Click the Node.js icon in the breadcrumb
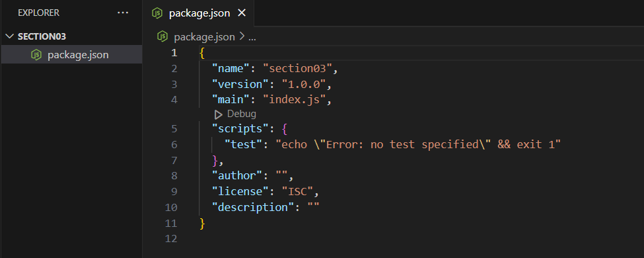644x258 pixels. pos(162,36)
